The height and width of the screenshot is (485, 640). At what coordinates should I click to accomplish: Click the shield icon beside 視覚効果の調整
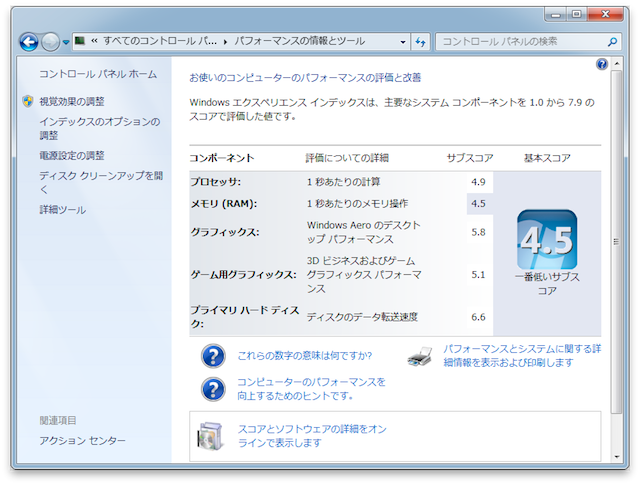coord(28,101)
